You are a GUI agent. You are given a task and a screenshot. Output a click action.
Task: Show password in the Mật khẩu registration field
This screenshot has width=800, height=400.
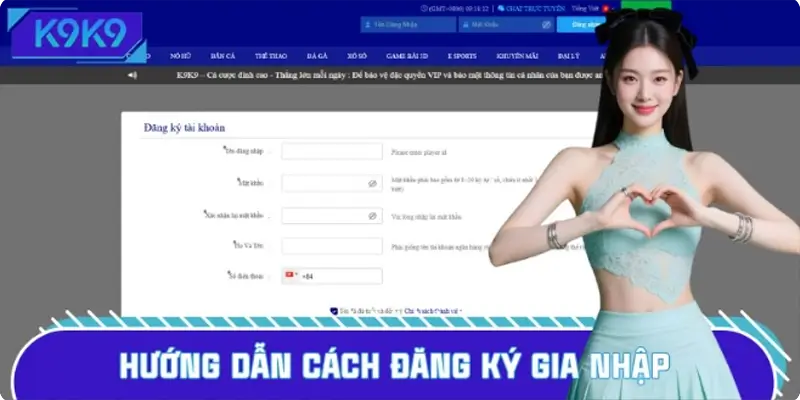[x=372, y=184]
